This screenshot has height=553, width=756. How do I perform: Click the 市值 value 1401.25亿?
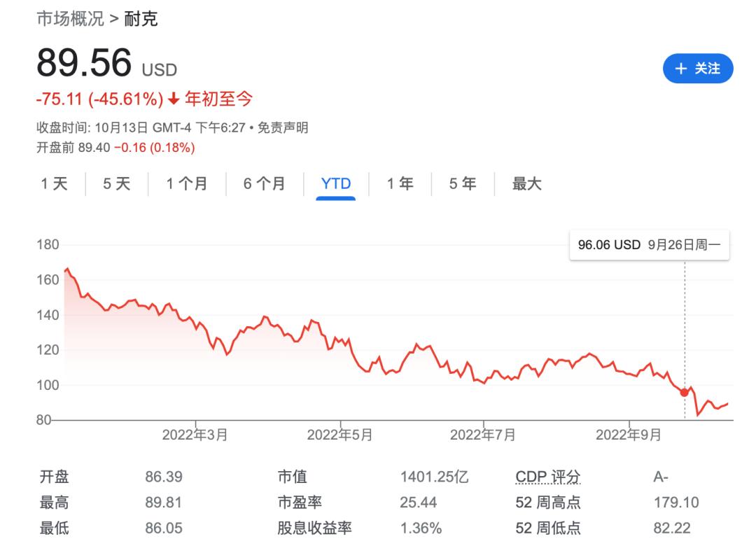coord(435,477)
